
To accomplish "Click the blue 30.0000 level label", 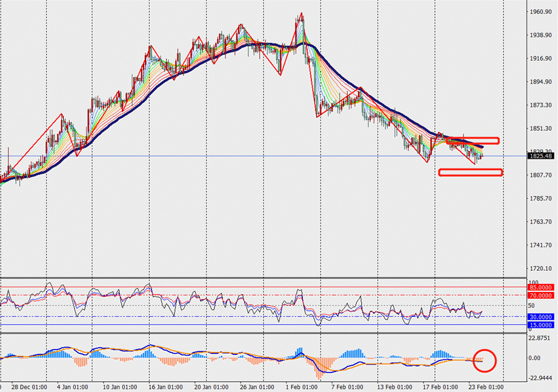I will point(542,317).
